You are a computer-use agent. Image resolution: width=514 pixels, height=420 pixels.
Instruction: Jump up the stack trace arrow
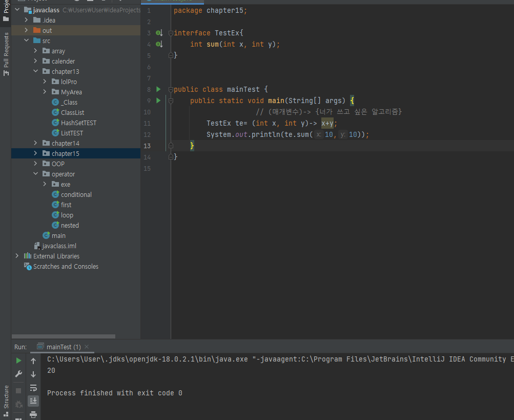coord(33,361)
